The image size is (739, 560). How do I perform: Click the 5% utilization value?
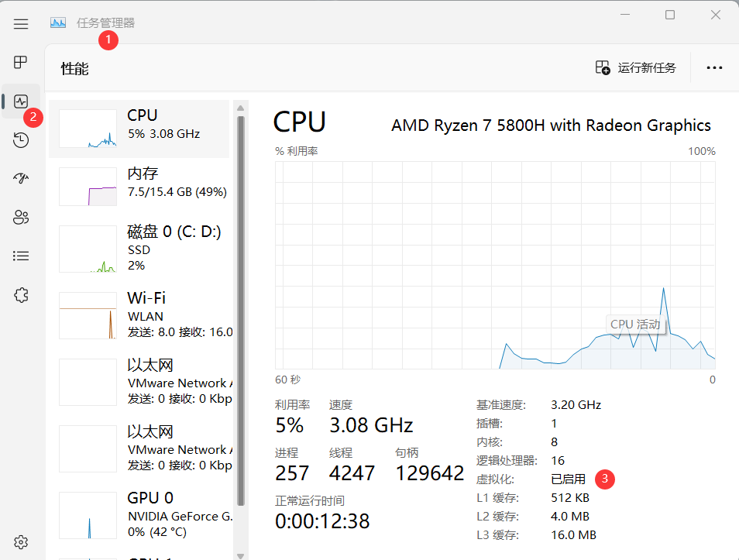[x=290, y=425]
